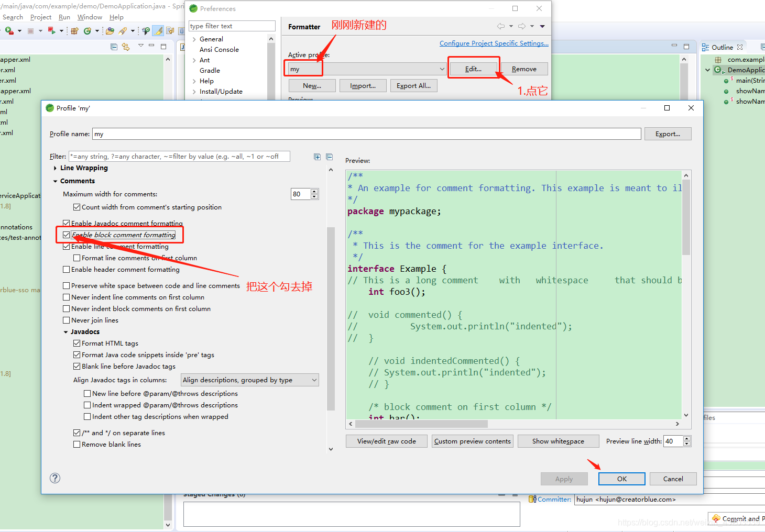Click View/edit raw code button
This screenshot has width=765, height=532.
click(x=387, y=441)
